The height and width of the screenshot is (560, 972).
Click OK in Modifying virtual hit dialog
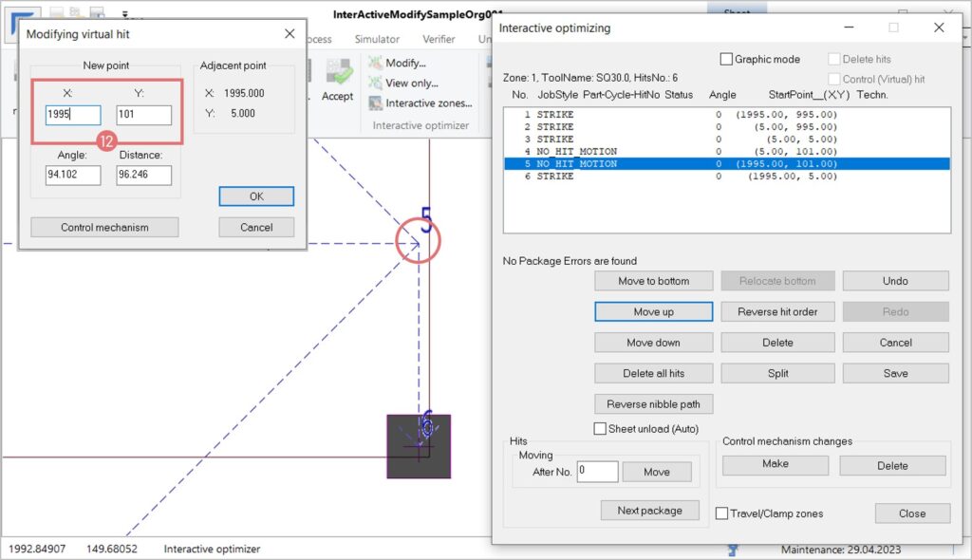point(256,196)
